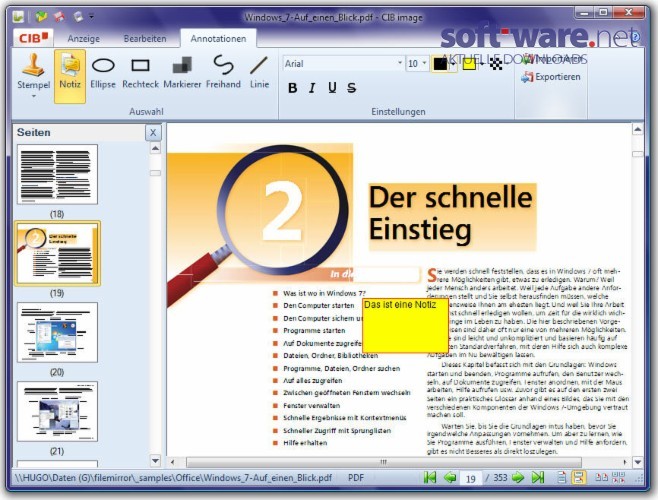658x500 pixels.
Task: Open page (21) thumbnail
Action: [57, 411]
